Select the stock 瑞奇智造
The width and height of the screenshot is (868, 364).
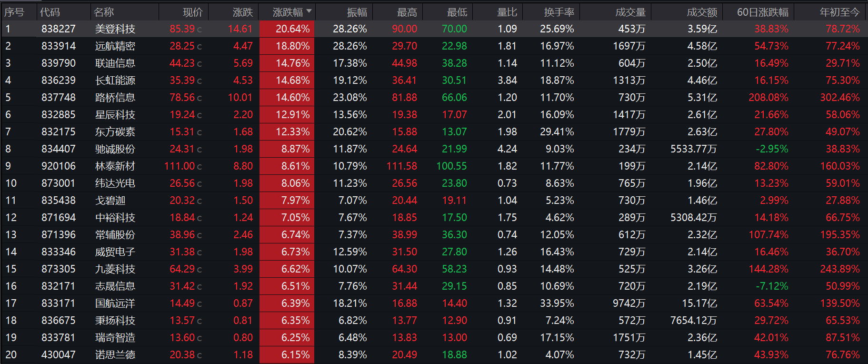115,338
